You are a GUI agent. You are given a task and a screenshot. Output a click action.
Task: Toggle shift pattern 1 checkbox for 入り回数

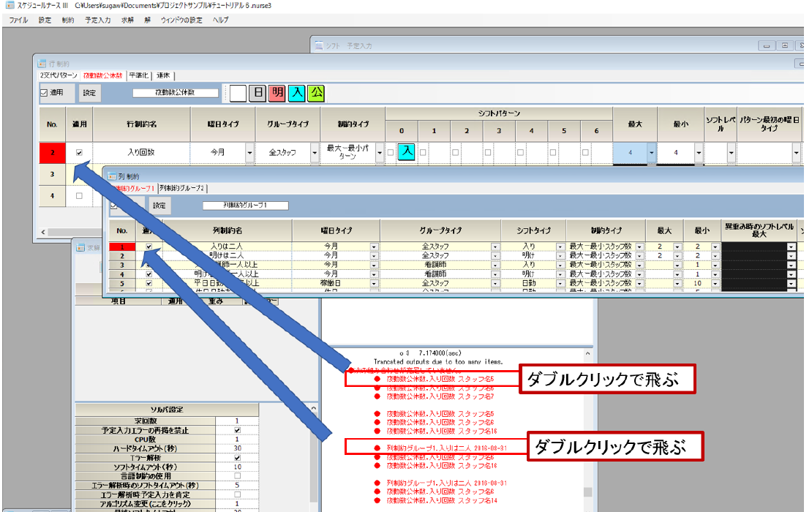(423, 153)
